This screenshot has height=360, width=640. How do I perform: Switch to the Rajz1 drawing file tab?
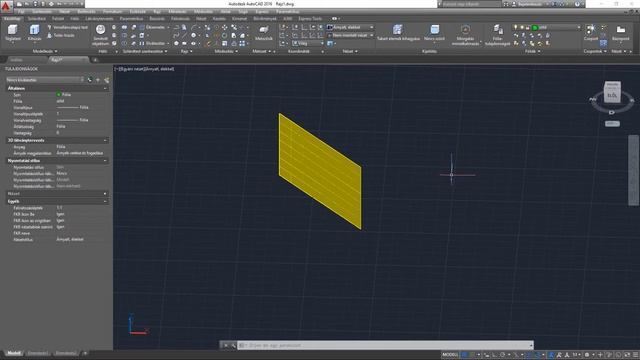(x=68, y=60)
